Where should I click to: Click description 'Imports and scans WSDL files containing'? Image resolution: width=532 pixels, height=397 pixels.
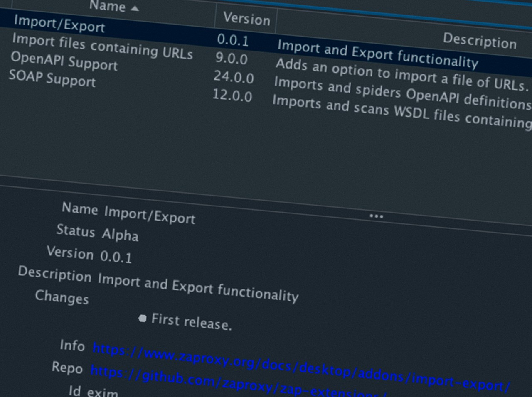pyautogui.click(x=401, y=112)
